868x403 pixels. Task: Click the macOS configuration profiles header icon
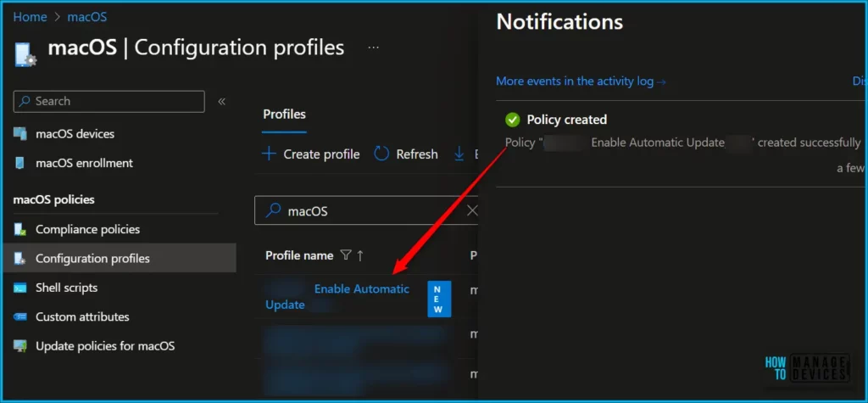coord(25,55)
